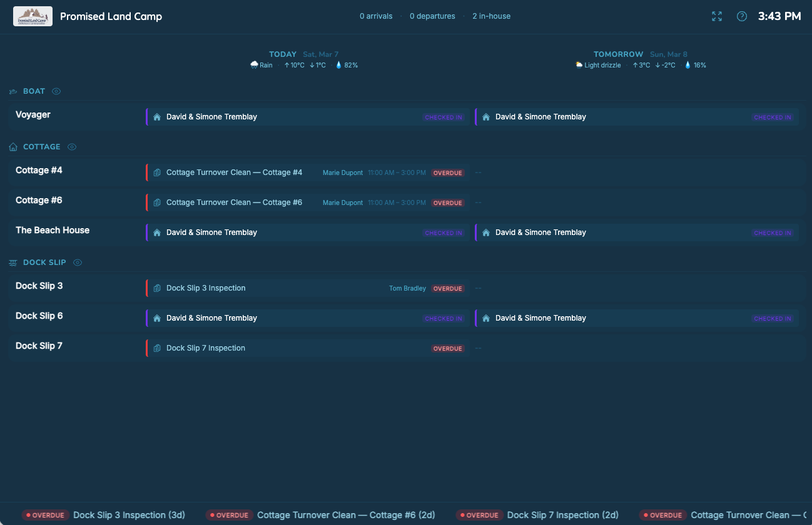Click the drizzle icon under TOMORROW
This screenshot has width=812, height=525.
[x=579, y=64]
